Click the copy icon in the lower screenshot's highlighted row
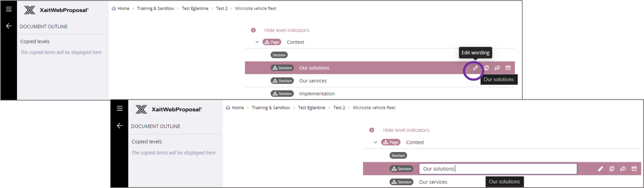The height and width of the screenshot is (188, 644). [x=612, y=169]
